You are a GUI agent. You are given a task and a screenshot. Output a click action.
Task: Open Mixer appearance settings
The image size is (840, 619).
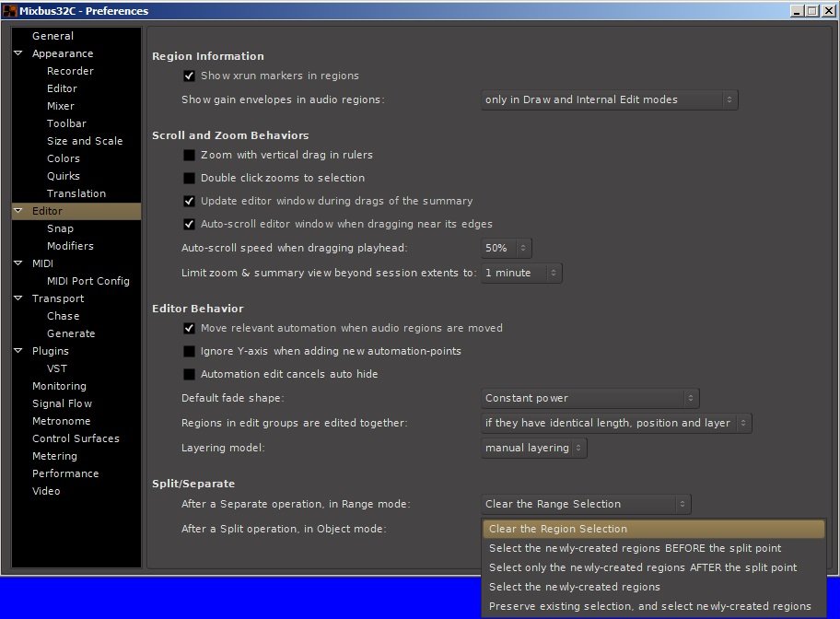(x=61, y=106)
